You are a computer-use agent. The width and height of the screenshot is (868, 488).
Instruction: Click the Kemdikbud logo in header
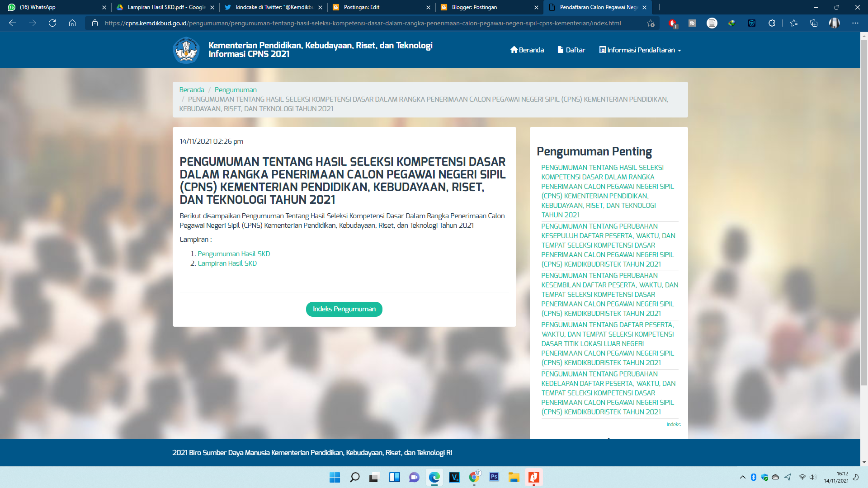(x=186, y=50)
